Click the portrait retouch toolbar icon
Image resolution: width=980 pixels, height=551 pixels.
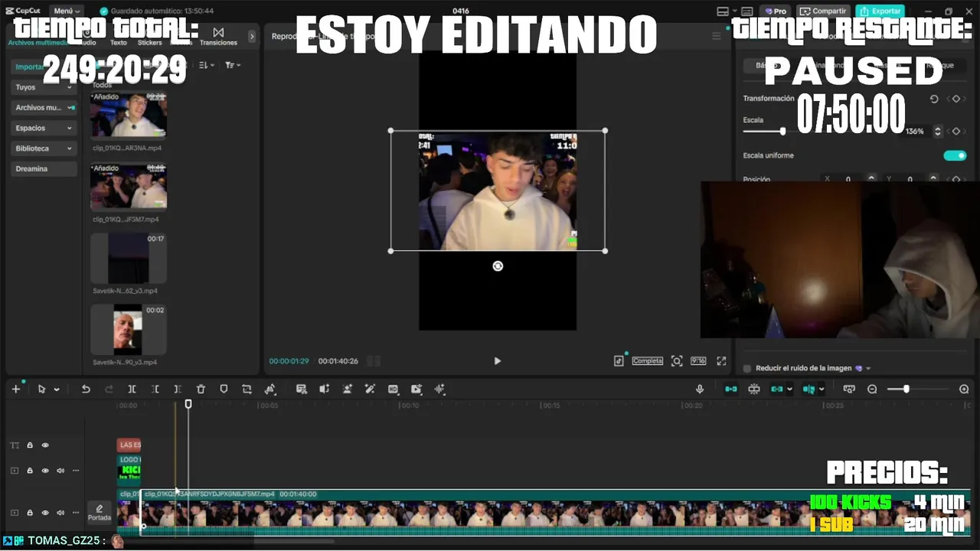tap(348, 389)
